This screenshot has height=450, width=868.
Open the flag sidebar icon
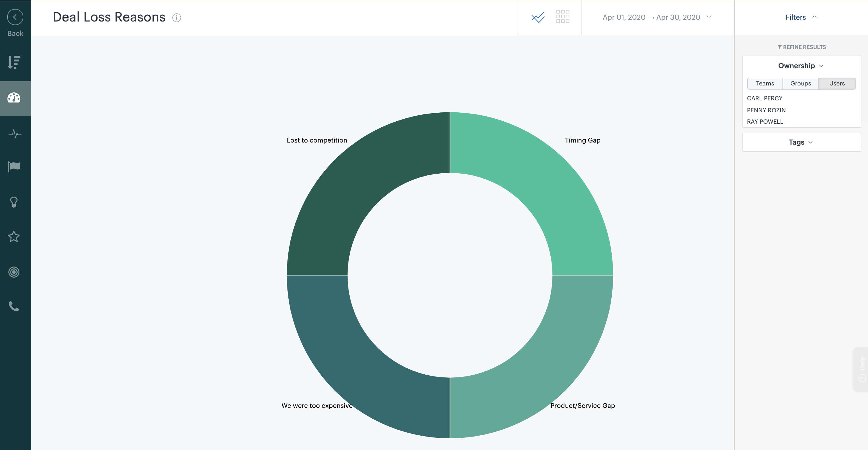click(x=14, y=167)
